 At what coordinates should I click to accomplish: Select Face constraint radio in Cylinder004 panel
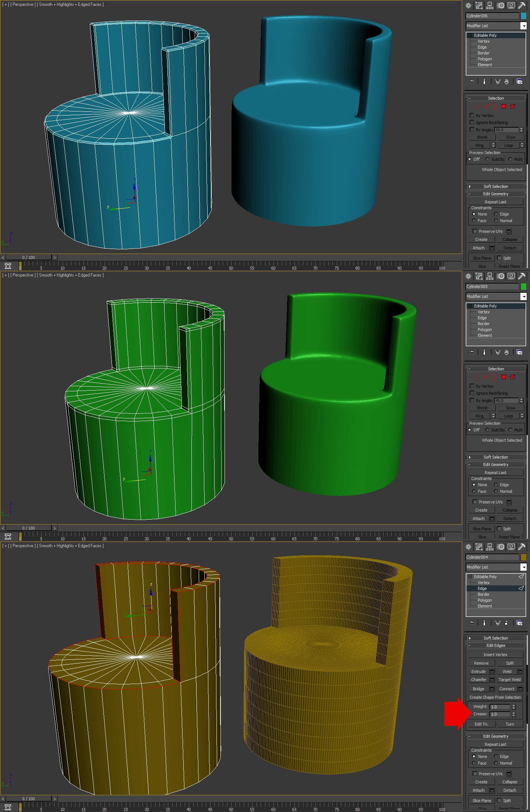pyautogui.click(x=474, y=763)
